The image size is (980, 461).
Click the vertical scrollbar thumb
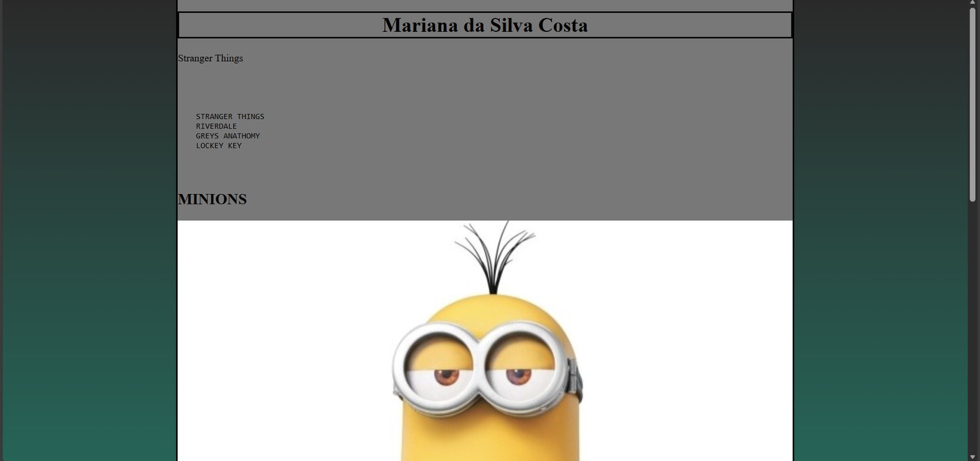point(972,104)
